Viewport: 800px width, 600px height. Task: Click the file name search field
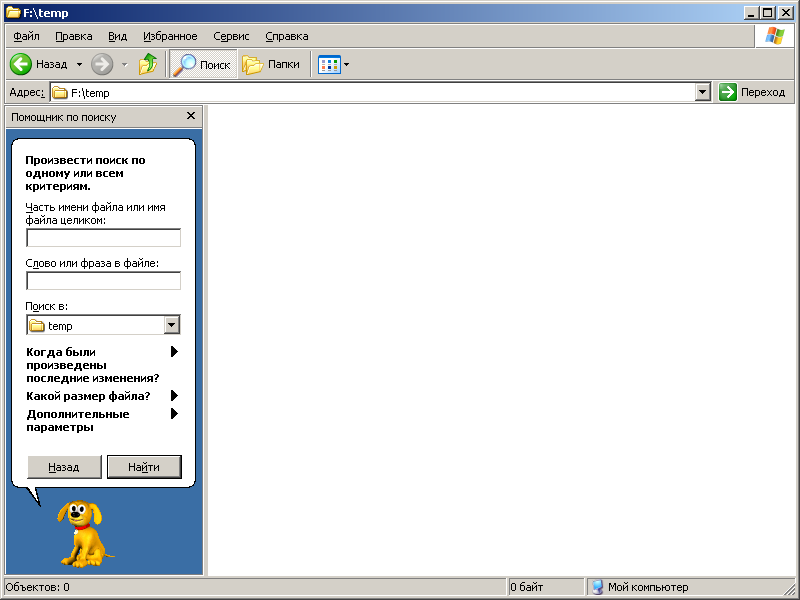tap(104, 238)
